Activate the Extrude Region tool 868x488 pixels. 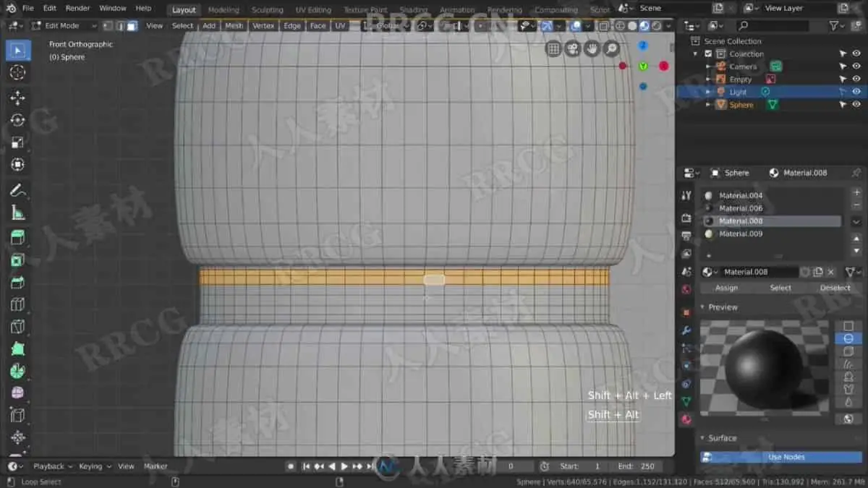coord(18,238)
